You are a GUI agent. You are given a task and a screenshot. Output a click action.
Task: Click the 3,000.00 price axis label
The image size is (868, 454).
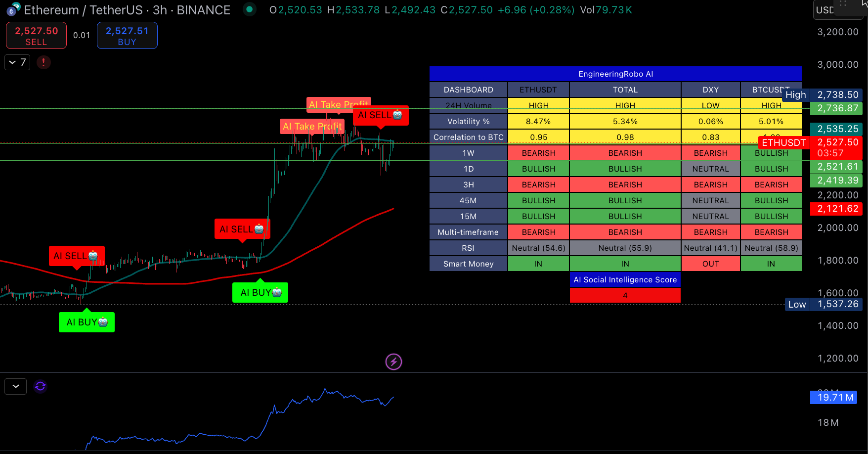[x=838, y=64]
